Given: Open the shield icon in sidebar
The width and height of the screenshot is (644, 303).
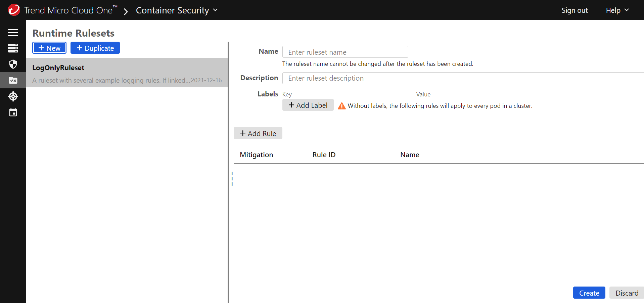Looking at the screenshot, I should [x=13, y=64].
